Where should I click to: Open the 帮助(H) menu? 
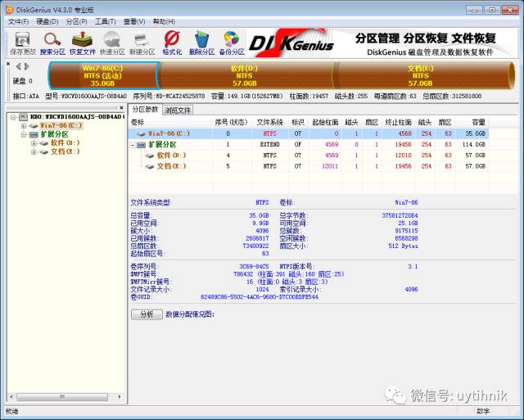(x=164, y=22)
